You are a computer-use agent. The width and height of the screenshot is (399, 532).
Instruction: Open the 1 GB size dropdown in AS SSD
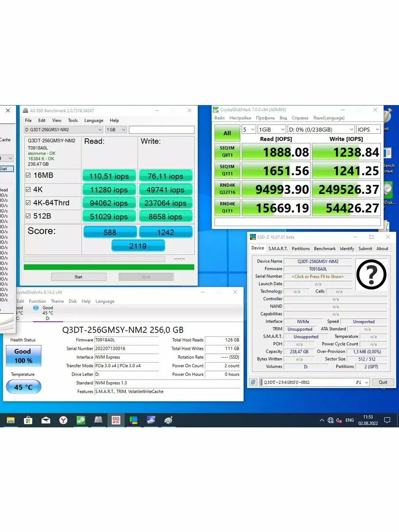click(116, 129)
